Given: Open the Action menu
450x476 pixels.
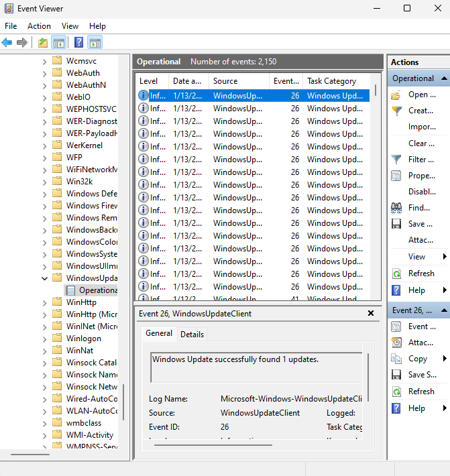Looking at the screenshot, I should tap(39, 26).
